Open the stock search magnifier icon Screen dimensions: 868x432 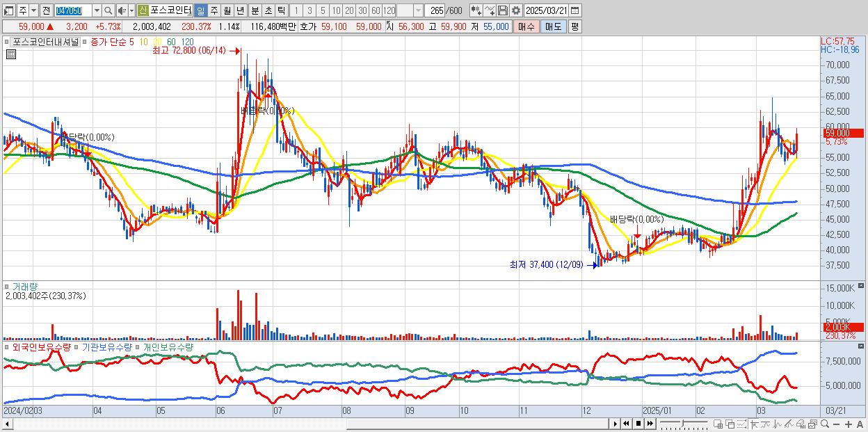[108, 10]
